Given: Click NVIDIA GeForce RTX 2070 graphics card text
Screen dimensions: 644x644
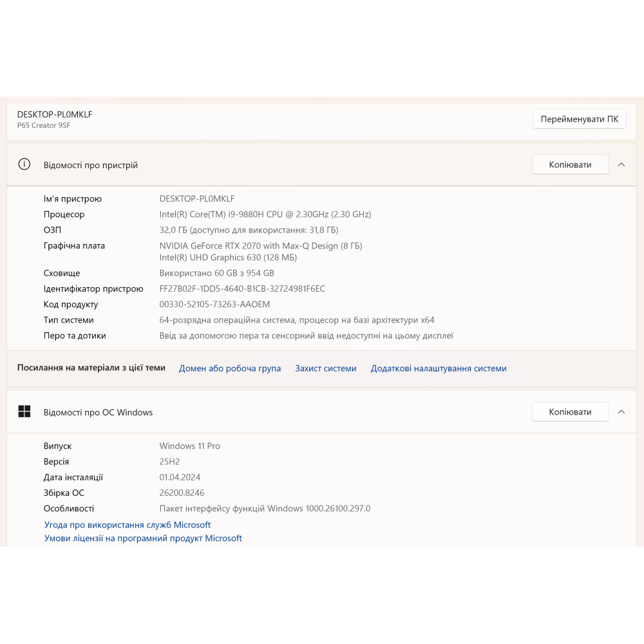Looking at the screenshot, I should [x=261, y=245].
